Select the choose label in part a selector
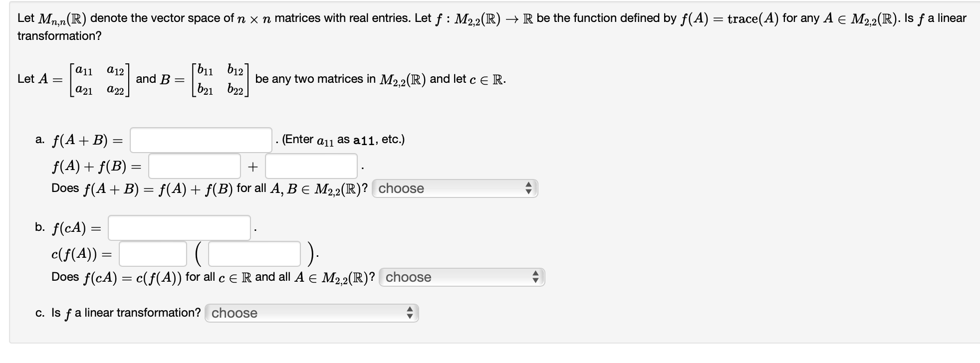 tap(401, 188)
